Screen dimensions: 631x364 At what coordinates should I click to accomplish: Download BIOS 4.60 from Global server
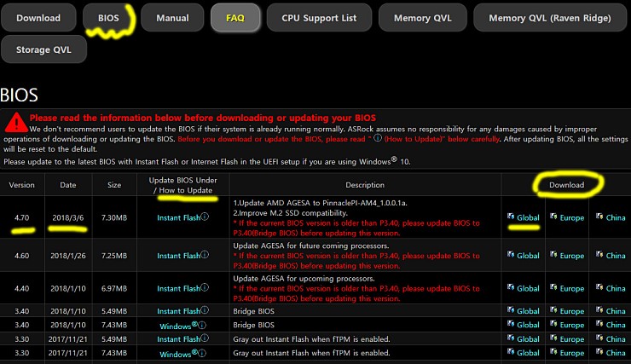[x=528, y=256]
